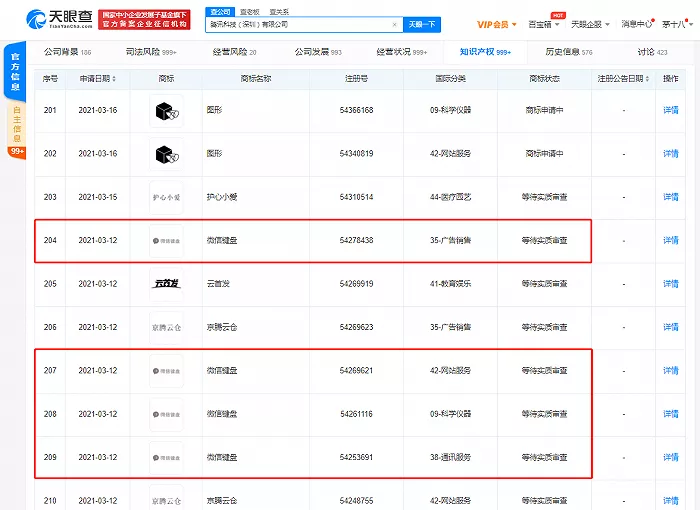Viewport: 700px width, 510px height.
Task: Click trademark name 云首发
Action: pyautogui.click(x=218, y=284)
